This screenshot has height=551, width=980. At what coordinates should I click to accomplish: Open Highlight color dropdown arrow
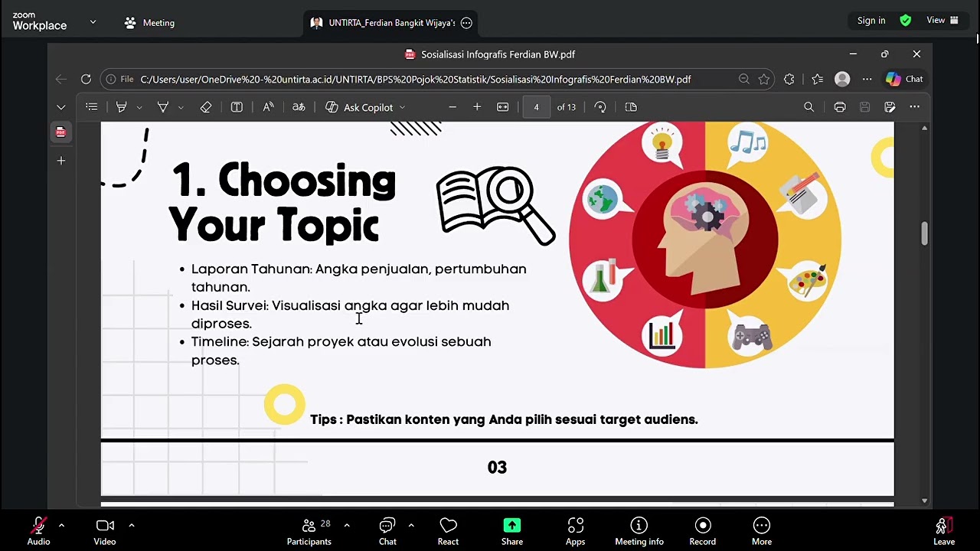point(139,107)
